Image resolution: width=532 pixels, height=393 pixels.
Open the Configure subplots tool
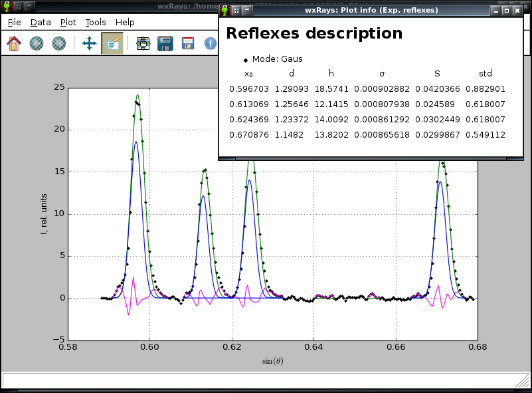tap(143, 44)
